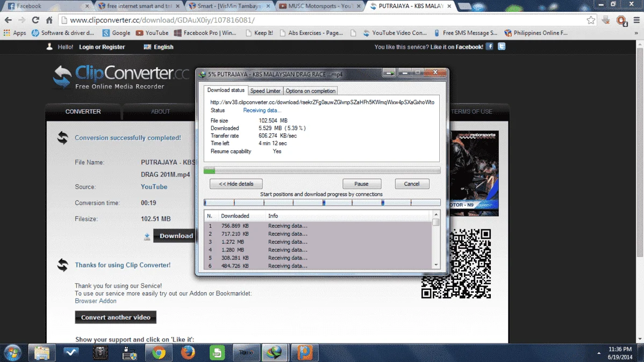Select Options on completion tab
Viewport: 644px width, 362px height.
311,91
